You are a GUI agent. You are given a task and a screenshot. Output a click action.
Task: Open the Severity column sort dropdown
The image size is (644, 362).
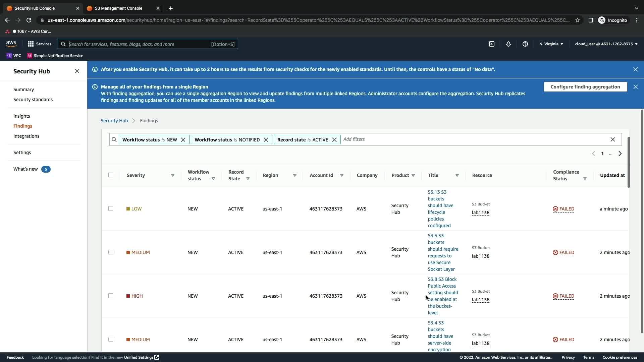coord(173,175)
